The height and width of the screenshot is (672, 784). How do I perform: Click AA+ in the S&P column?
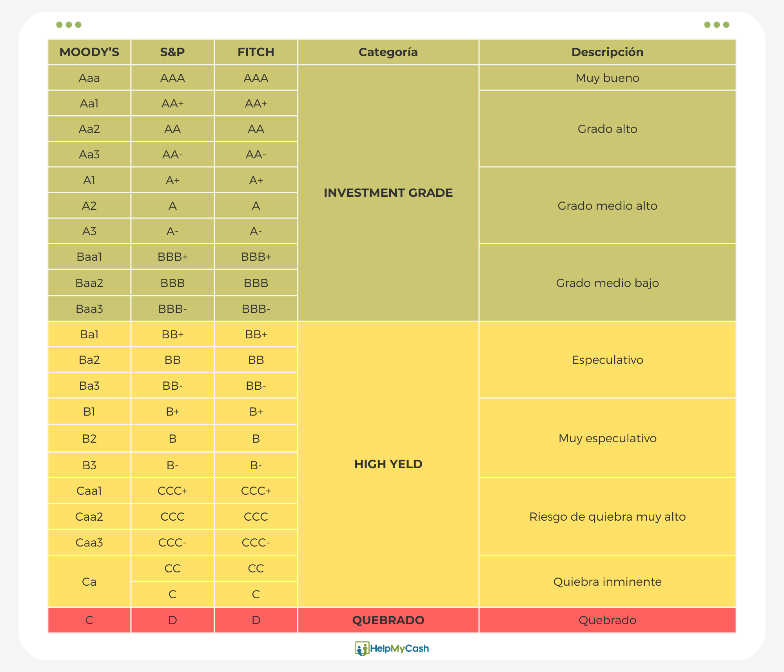172,103
